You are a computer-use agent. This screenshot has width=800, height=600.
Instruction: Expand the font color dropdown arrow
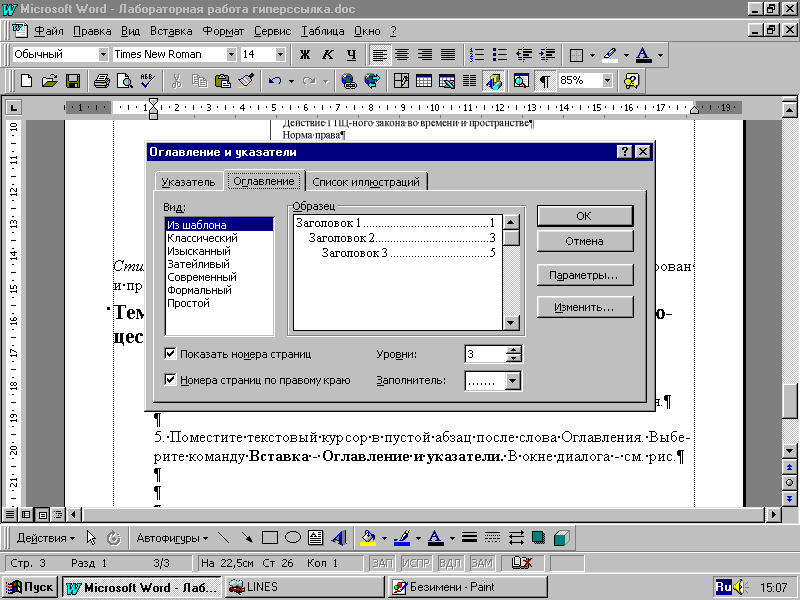pyautogui.click(x=660, y=54)
